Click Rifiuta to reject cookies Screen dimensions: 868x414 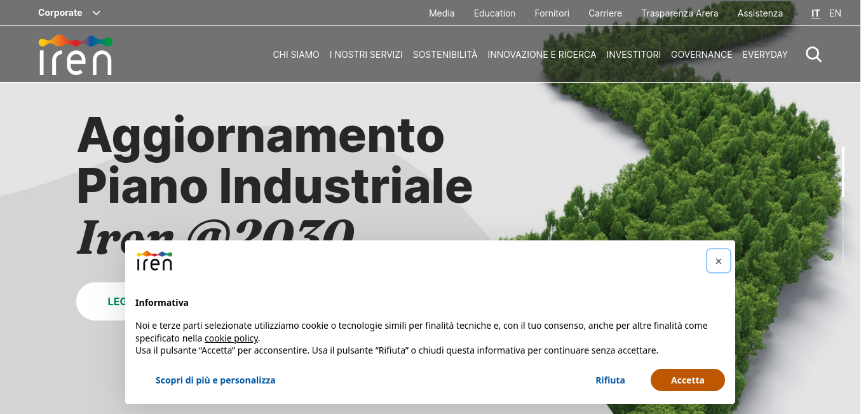point(610,380)
